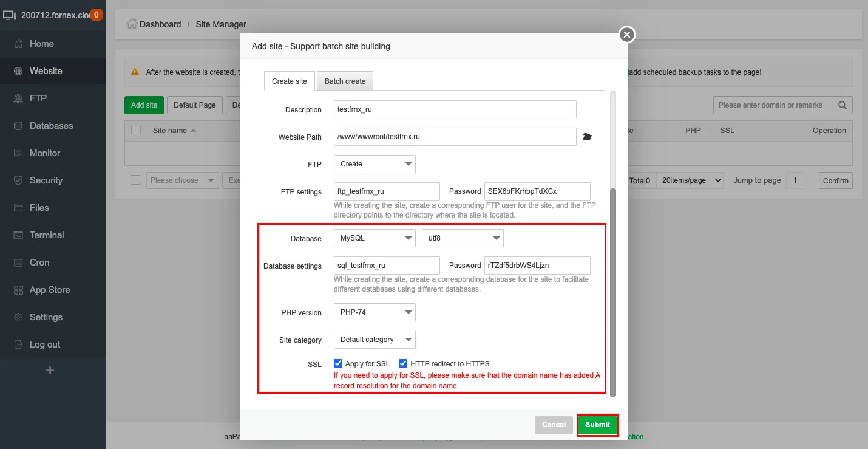This screenshot has width=868, height=449.
Task: Select the Cron menu item
Action: [39, 262]
